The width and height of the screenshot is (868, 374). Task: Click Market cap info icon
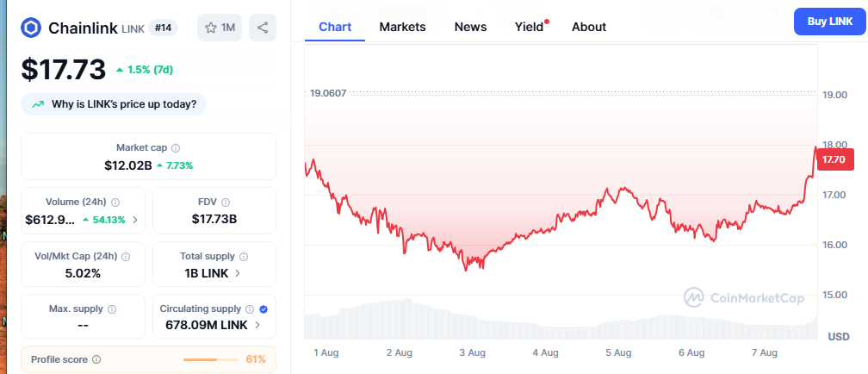click(x=176, y=148)
